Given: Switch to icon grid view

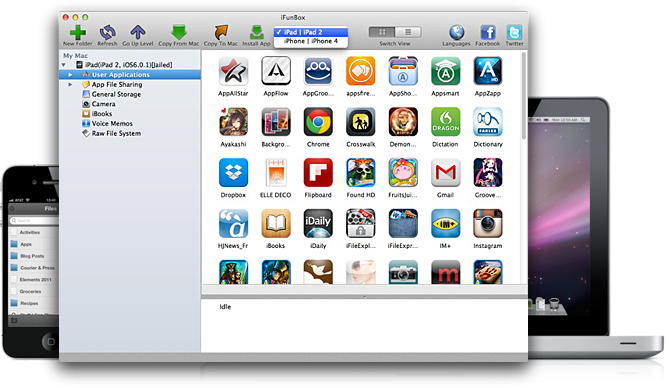Looking at the screenshot, I should [382, 32].
